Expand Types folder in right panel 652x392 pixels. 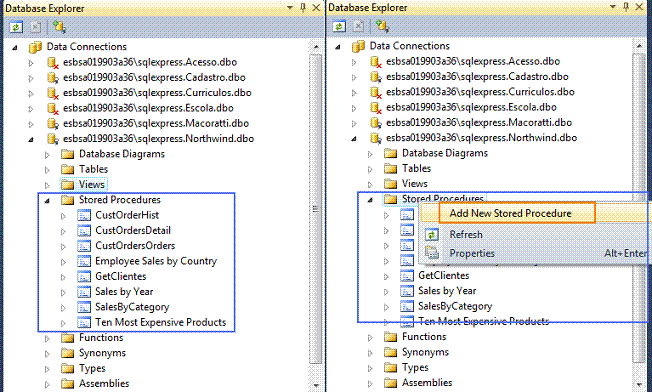[370, 368]
